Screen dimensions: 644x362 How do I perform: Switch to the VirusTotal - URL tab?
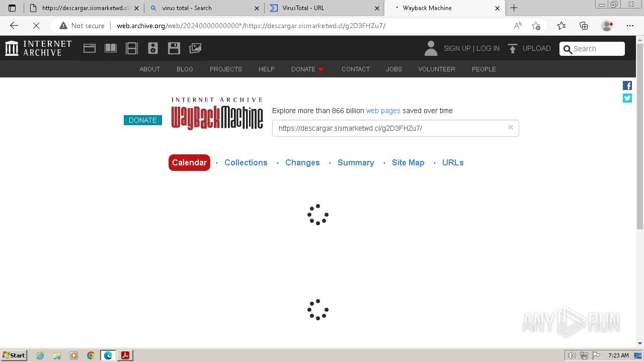pyautogui.click(x=324, y=8)
